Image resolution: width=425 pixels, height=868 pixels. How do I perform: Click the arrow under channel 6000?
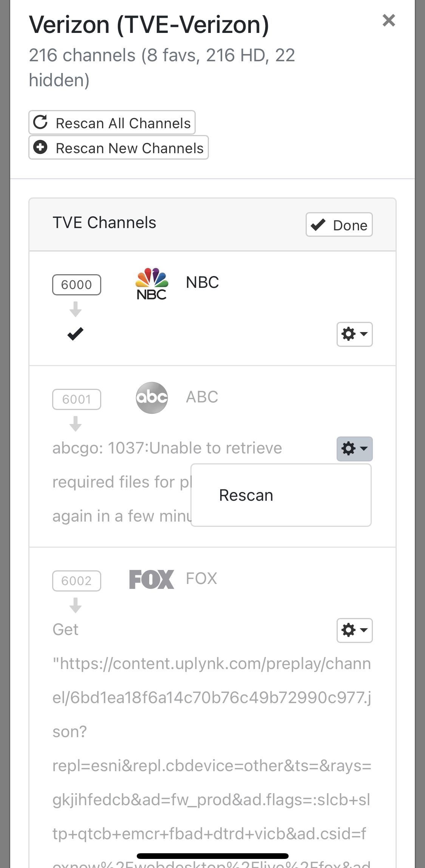tap(76, 309)
